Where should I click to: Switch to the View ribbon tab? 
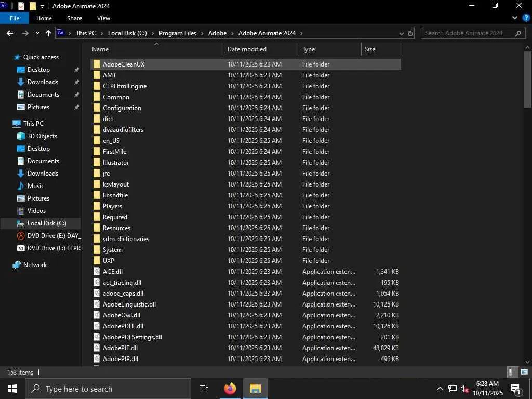(103, 18)
